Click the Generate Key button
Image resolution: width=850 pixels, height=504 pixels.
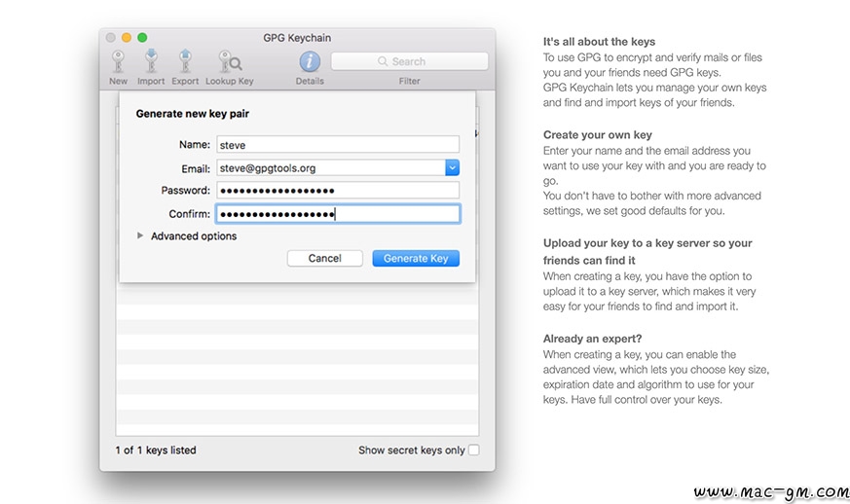pyautogui.click(x=416, y=259)
